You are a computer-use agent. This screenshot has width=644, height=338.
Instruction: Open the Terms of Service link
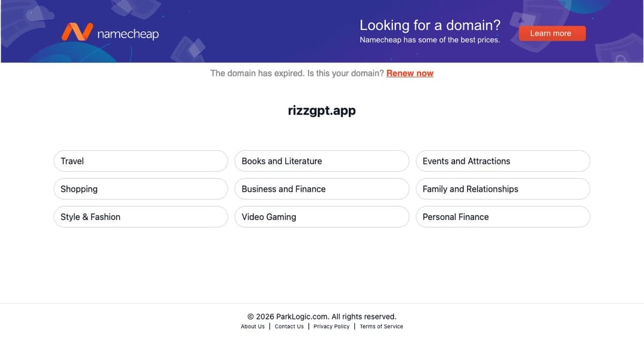pyautogui.click(x=381, y=327)
